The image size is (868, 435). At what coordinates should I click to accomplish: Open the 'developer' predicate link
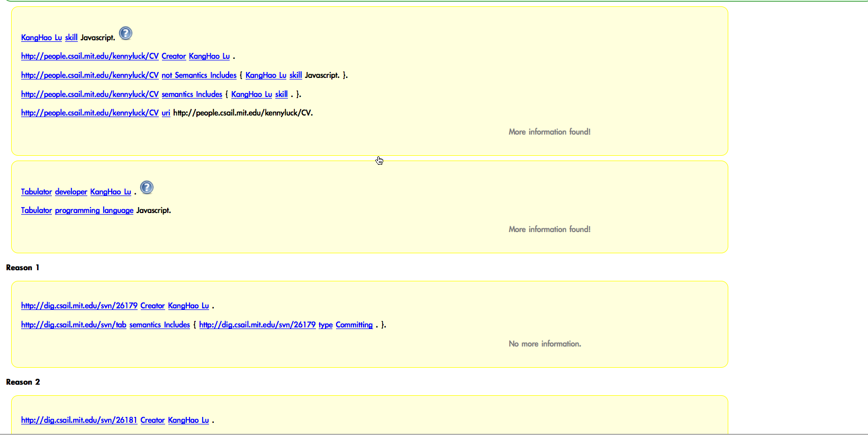coord(71,192)
